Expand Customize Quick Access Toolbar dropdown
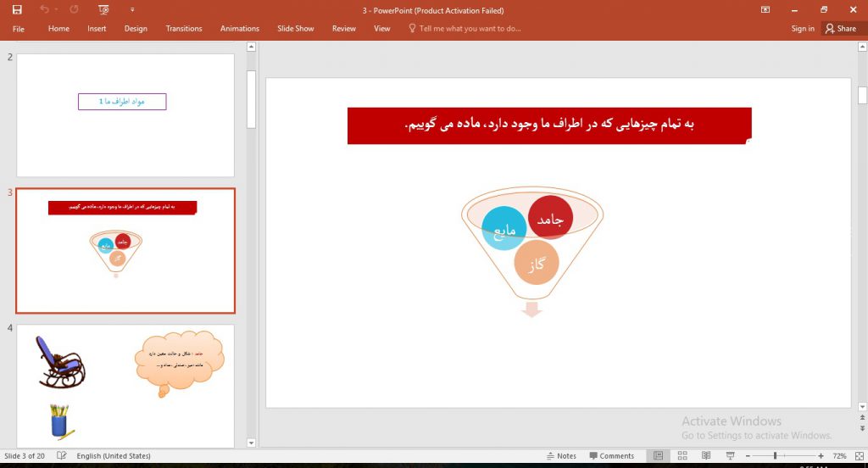The image size is (868, 468). click(x=132, y=10)
